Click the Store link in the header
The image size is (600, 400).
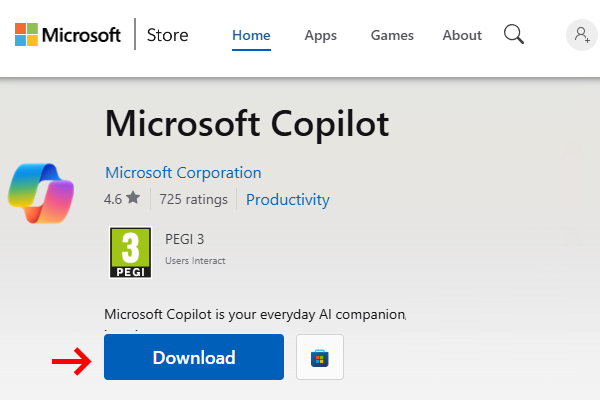[167, 36]
